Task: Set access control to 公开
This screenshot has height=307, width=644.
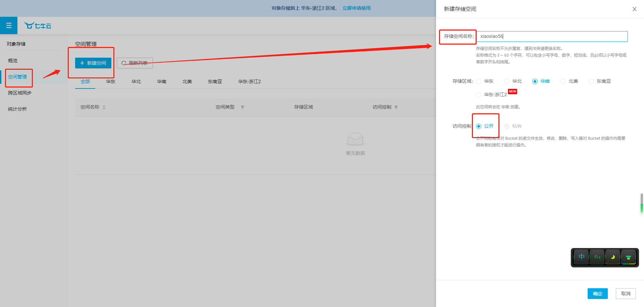Action: pos(479,126)
